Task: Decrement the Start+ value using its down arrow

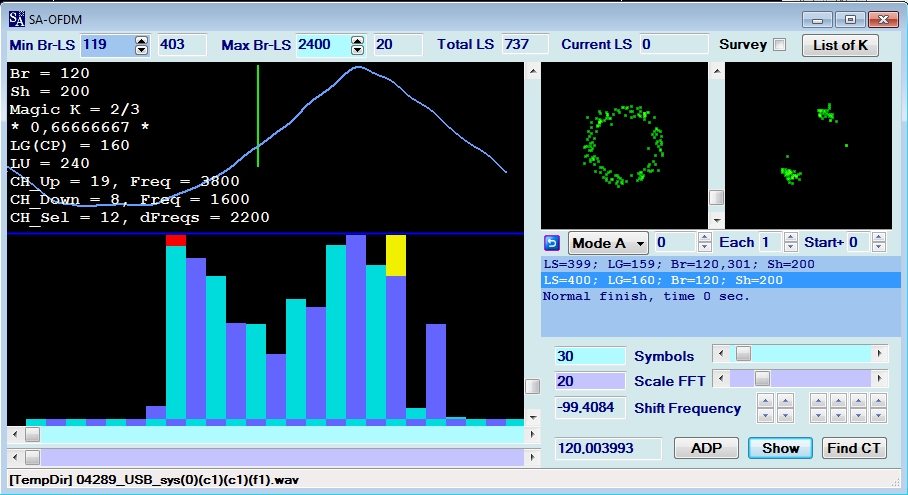Action: (x=878, y=247)
